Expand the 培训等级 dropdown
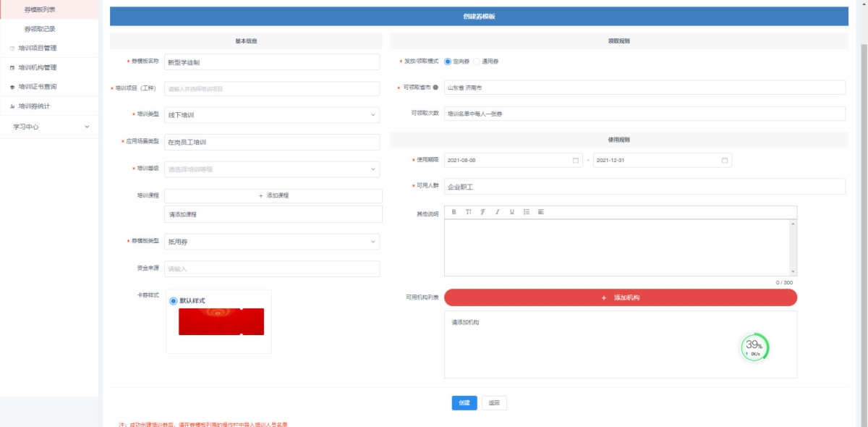This screenshot has width=868, height=427. tap(271, 169)
